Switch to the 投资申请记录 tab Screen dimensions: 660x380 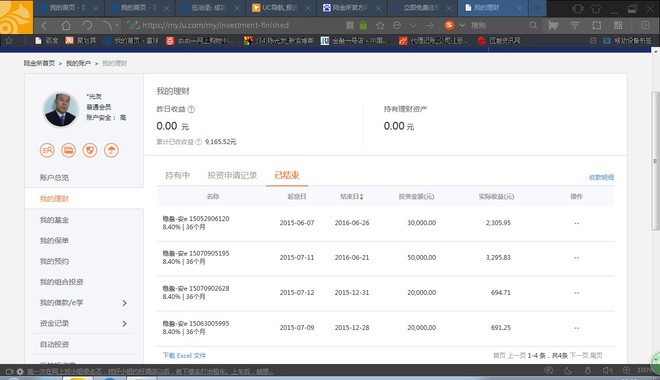[232, 175]
